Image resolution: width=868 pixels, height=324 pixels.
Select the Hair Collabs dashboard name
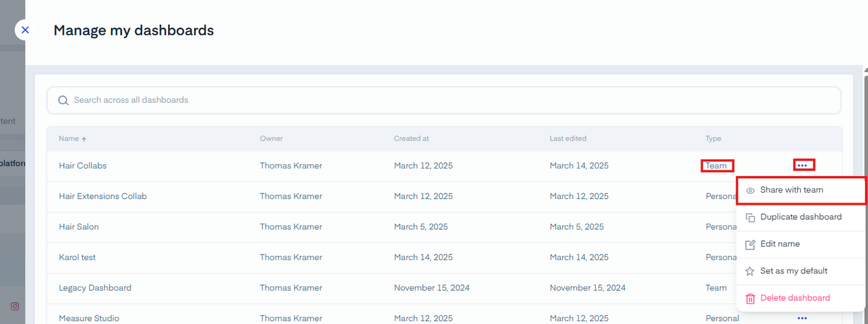click(82, 166)
